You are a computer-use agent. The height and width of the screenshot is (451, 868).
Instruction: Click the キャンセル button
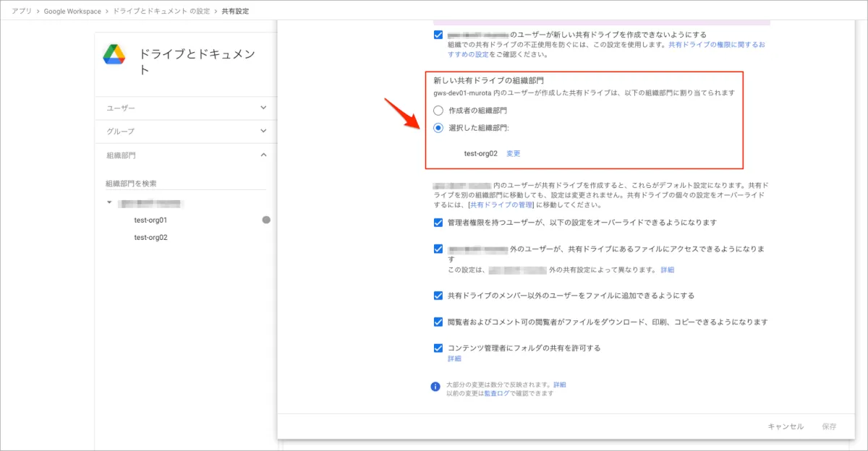[786, 426]
